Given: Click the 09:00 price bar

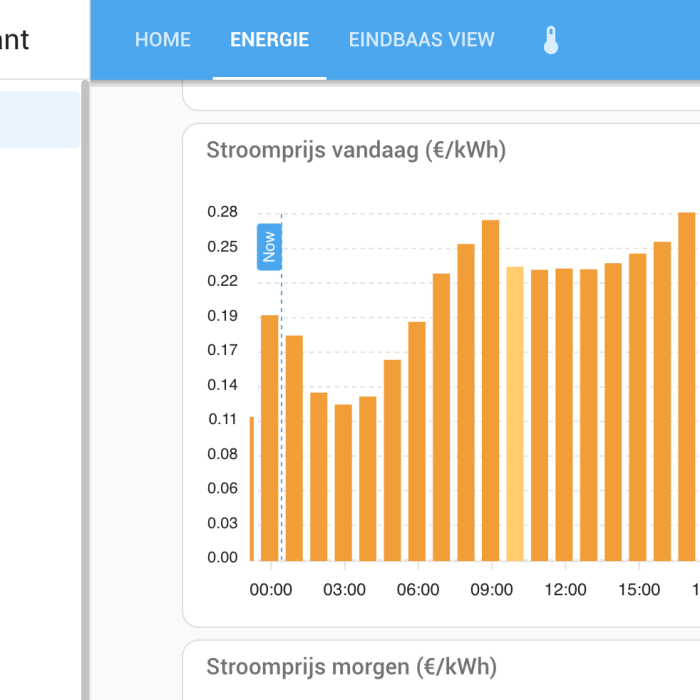Looking at the screenshot, I should 490,391.
